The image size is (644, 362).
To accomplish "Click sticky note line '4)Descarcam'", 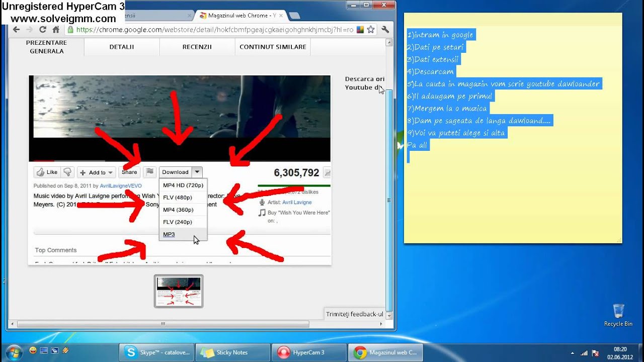I will 430,72.
